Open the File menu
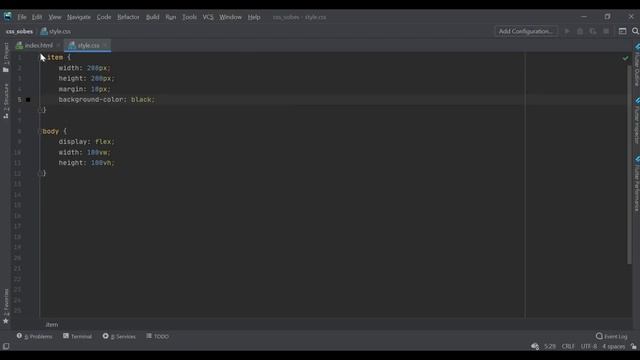 click(22, 17)
